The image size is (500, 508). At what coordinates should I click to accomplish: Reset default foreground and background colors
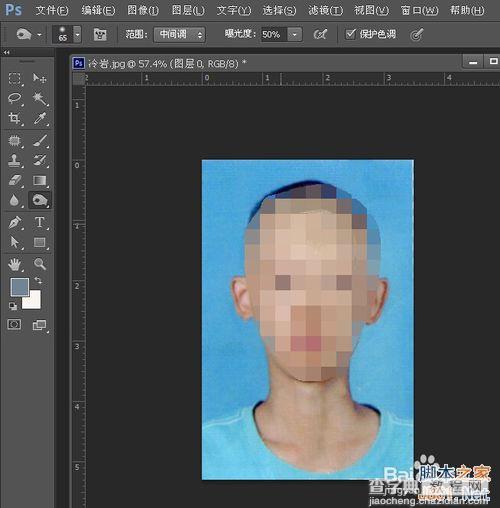13,306
